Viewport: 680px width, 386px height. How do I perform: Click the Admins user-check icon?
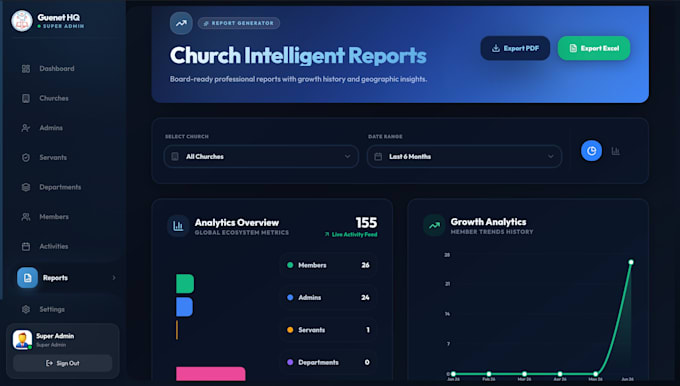pyautogui.click(x=26, y=128)
